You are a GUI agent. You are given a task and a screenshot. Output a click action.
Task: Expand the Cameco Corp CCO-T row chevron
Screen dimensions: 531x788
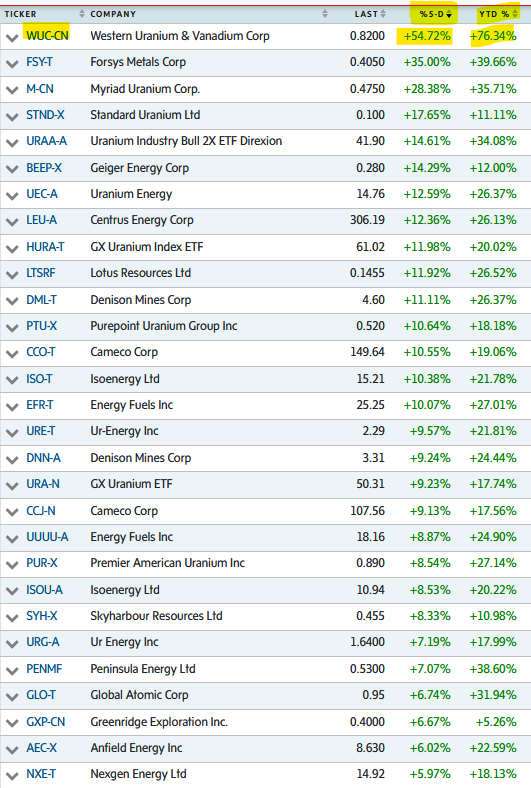point(12,354)
